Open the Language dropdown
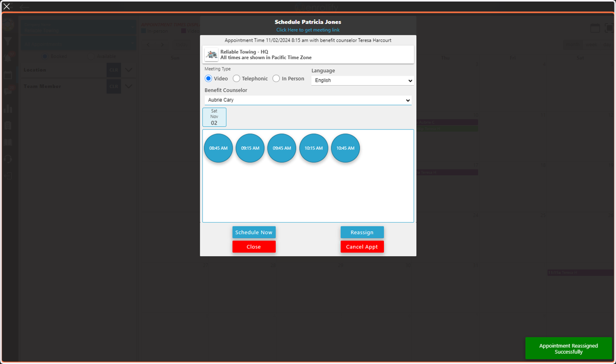616x364 pixels. [362, 81]
